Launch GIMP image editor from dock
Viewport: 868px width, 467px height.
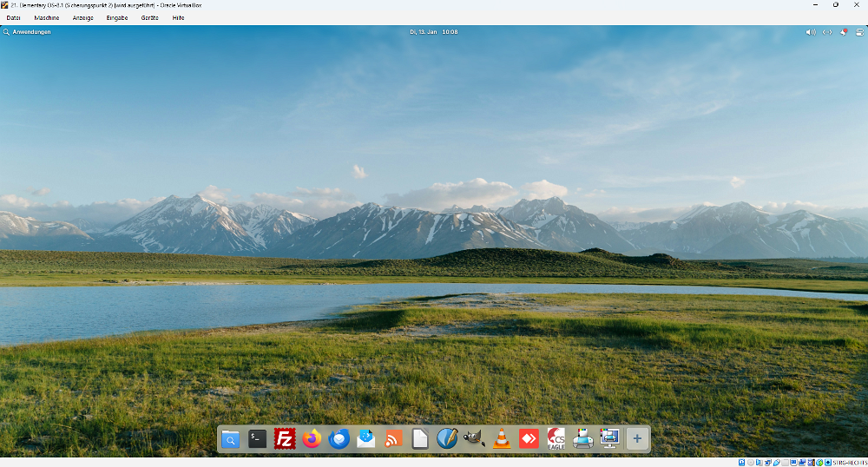tap(474, 439)
